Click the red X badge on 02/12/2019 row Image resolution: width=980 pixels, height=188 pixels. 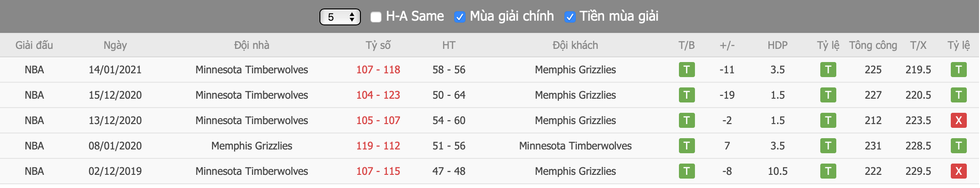pos(958,171)
